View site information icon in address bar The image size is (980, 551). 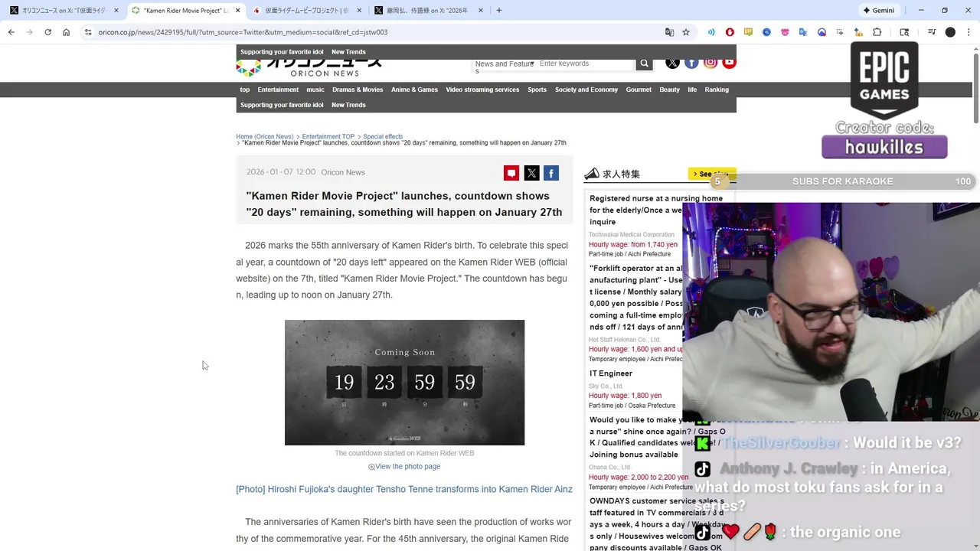click(x=88, y=32)
